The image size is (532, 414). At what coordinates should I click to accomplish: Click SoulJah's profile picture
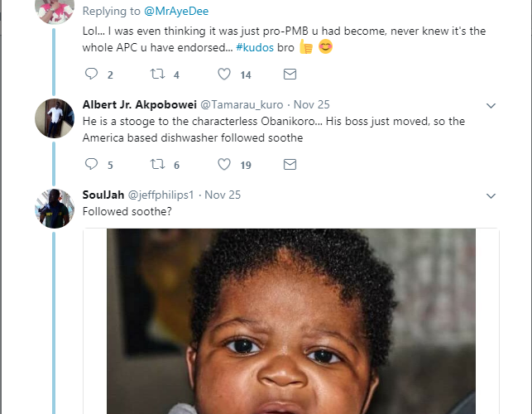point(55,208)
